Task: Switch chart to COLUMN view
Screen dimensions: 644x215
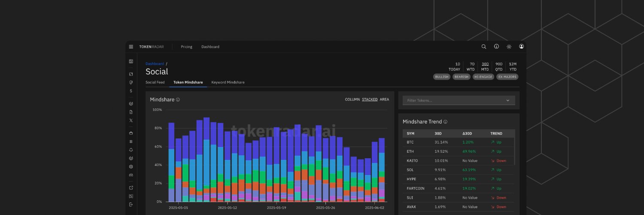Action: click(352, 99)
